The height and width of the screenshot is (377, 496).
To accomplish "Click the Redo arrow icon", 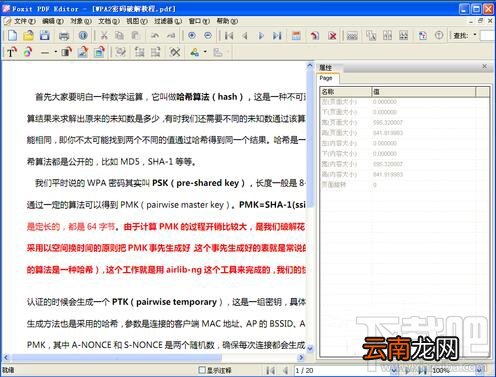I will click(171, 35).
